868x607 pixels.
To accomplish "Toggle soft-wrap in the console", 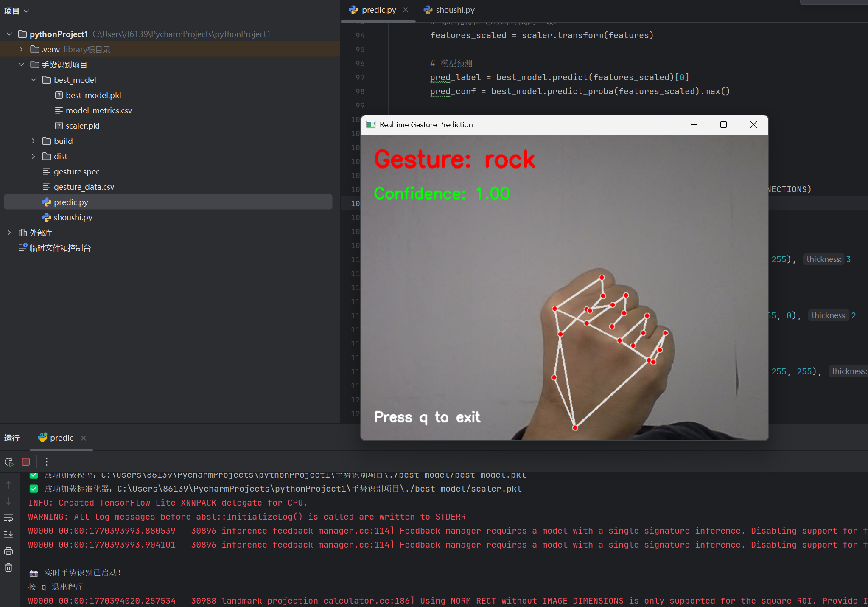I will pos(8,518).
